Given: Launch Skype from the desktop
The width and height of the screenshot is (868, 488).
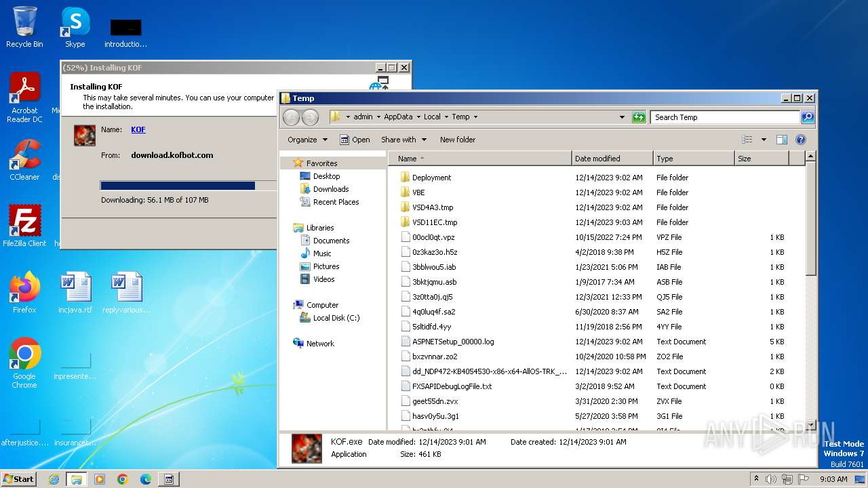Looking at the screenshot, I should point(75,27).
